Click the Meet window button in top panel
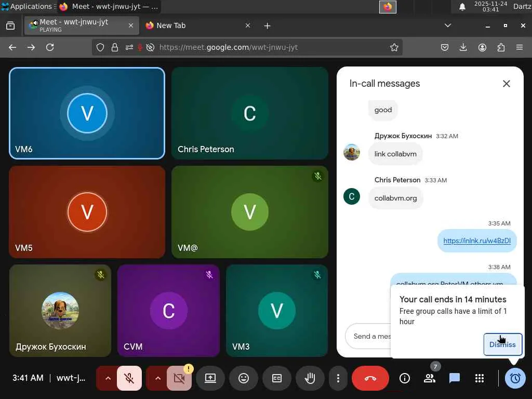The image size is (532, 399). (109, 6)
